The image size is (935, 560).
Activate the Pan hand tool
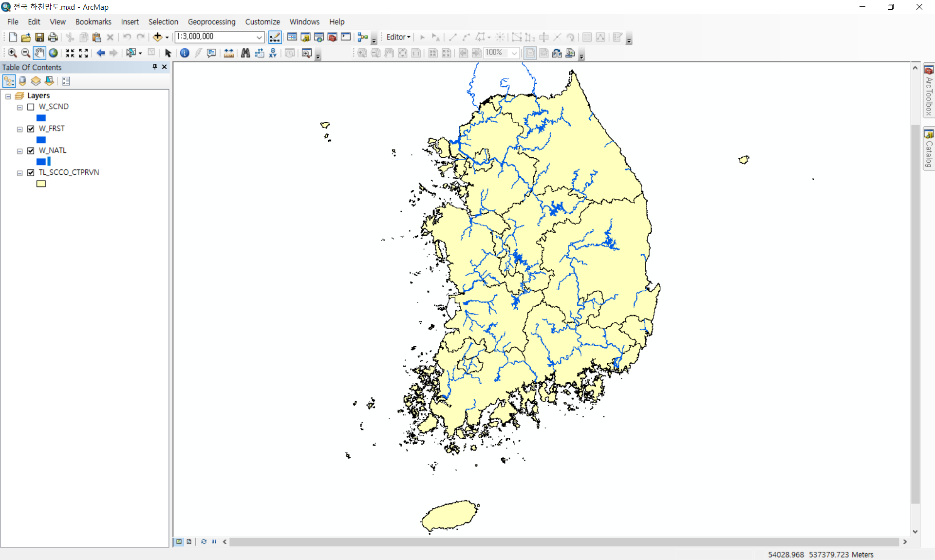pyautogui.click(x=39, y=53)
